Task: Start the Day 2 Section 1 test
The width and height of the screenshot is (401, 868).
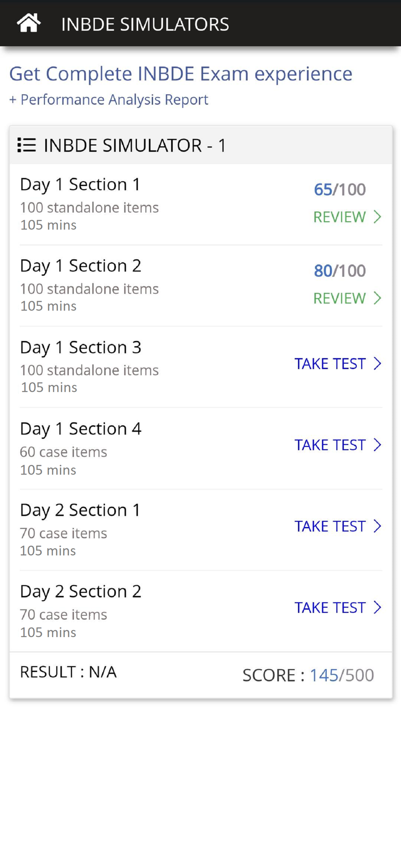Action: point(330,526)
